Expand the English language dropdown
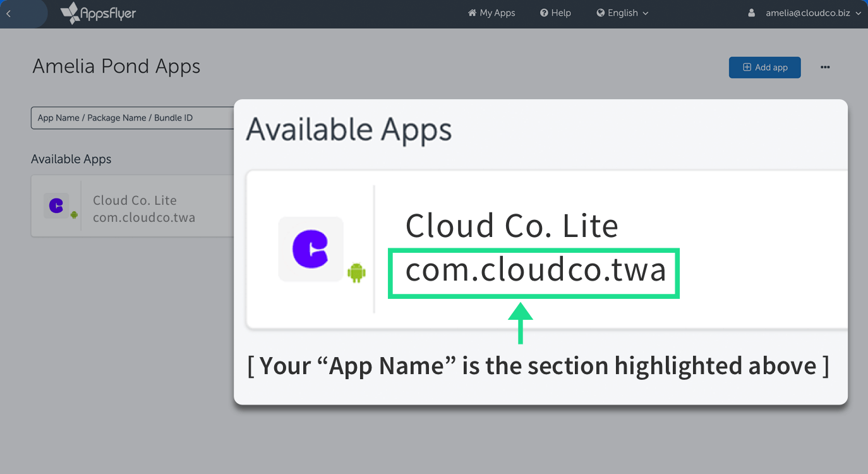The width and height of the screenshot is (868, 474). [x=622, y=13]
